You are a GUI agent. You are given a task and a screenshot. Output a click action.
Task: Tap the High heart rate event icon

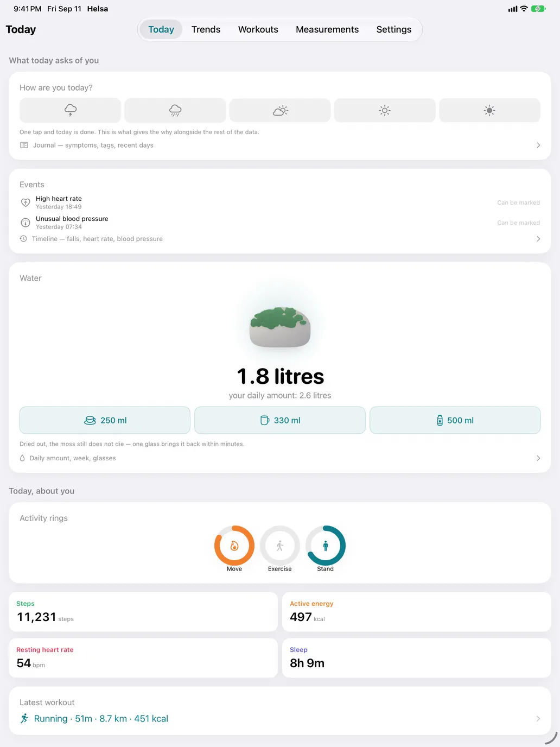(x=26, y=202)
